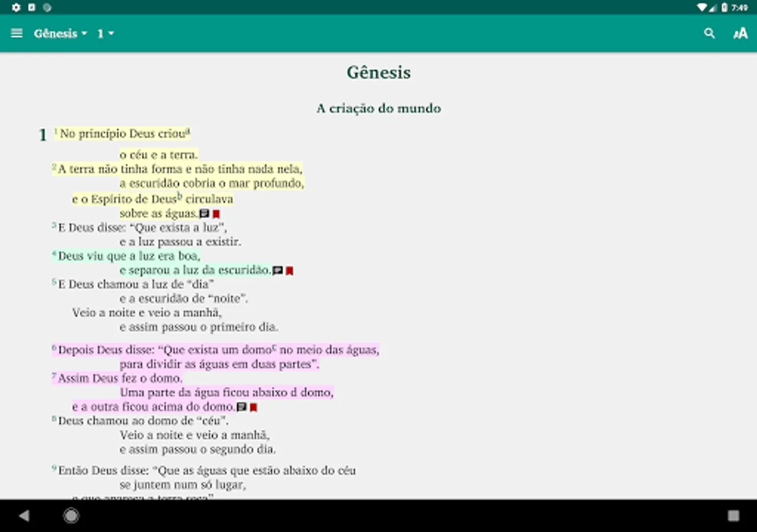This screenshot has width=757, height=532.
Task: Select line 'e a escuridão de noite.'
Action: coord(184,299)
